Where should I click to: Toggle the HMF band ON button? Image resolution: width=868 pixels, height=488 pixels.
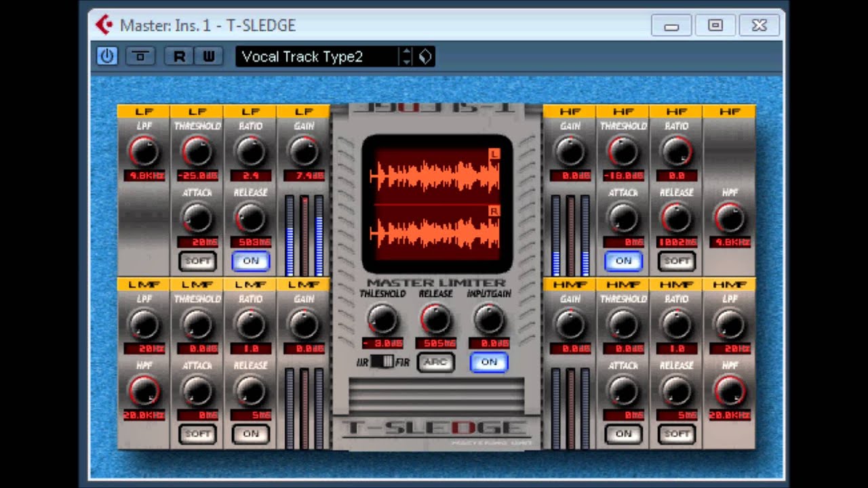[623, 434]
